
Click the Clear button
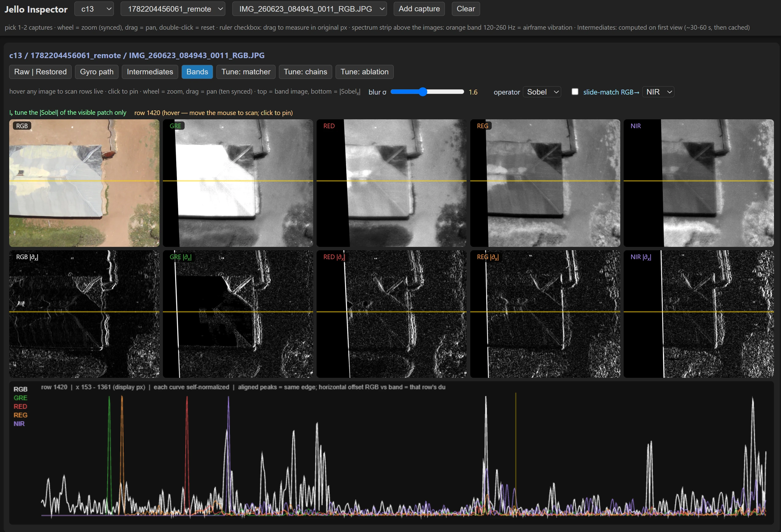(465, 9)
